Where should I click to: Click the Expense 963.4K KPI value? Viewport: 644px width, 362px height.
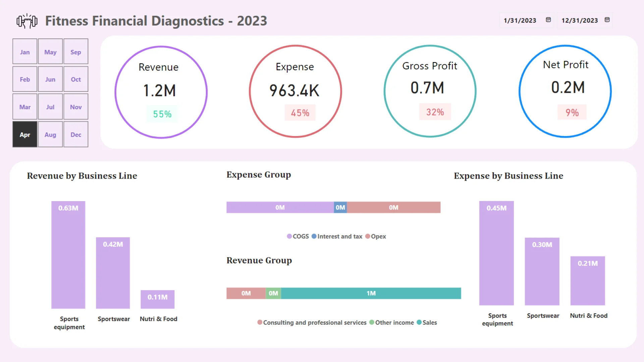(x=294, y=90)
